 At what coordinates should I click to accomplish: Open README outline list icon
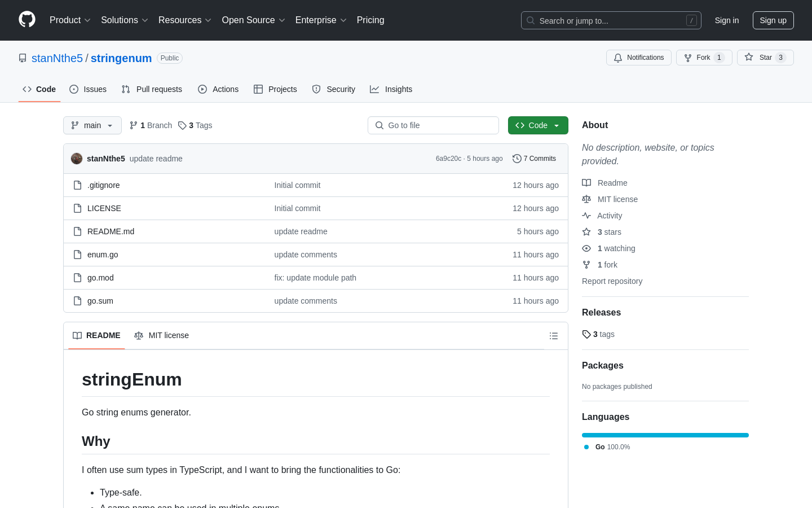(554, 336)
